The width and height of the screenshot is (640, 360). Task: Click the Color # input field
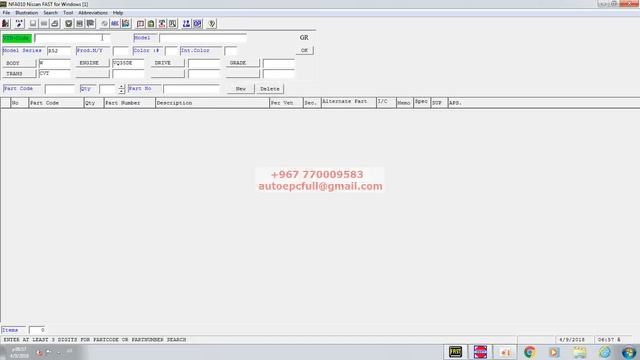[x=171, y=51]
